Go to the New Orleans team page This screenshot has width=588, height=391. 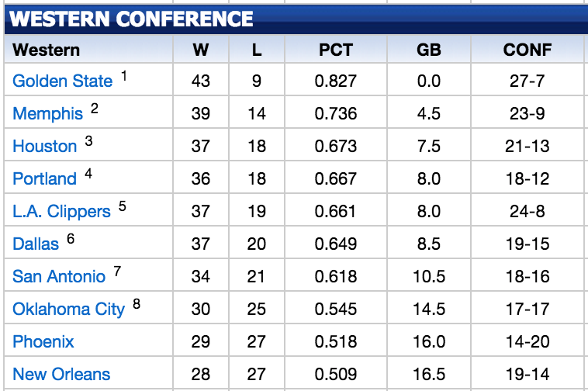[61, 375]
